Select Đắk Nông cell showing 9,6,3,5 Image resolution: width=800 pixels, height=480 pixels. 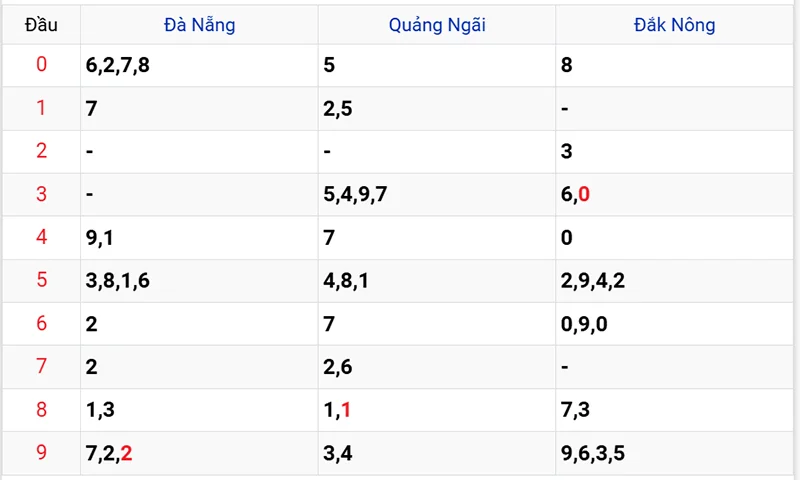(x=593, y=453)
